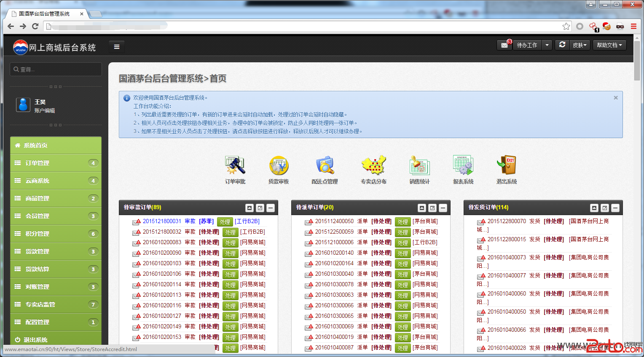This screenshot has height=357, width=644.
Task: Collapse 待发货订单 panel with minus icon
Action: click(x=615, y=208)
